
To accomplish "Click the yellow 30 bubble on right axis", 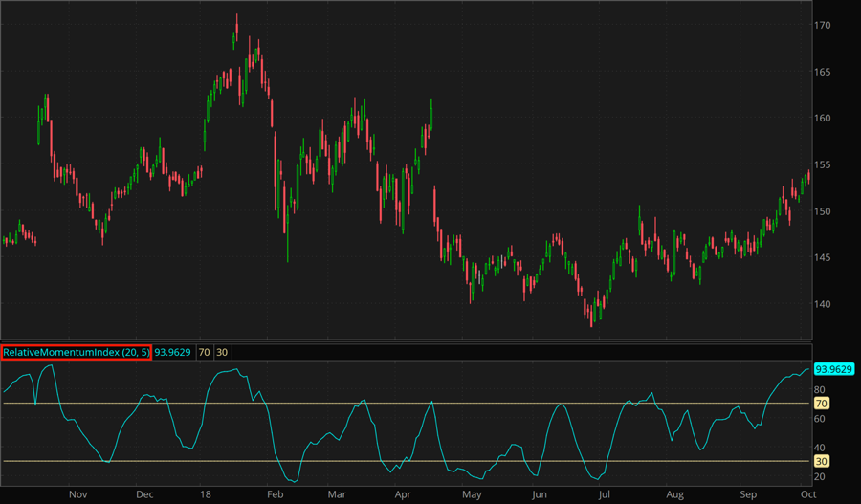I will [x=822, y=461].
